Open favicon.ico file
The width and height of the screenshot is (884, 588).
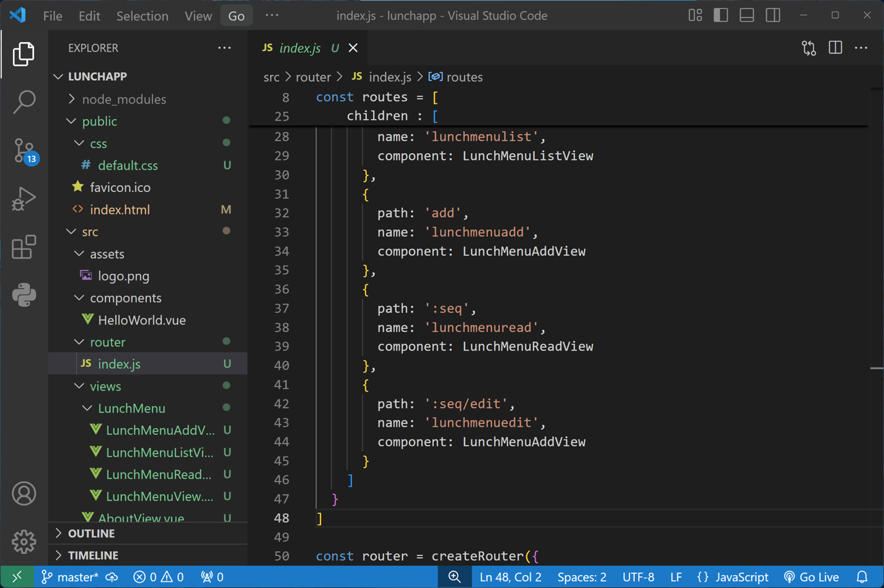point(148,187)
